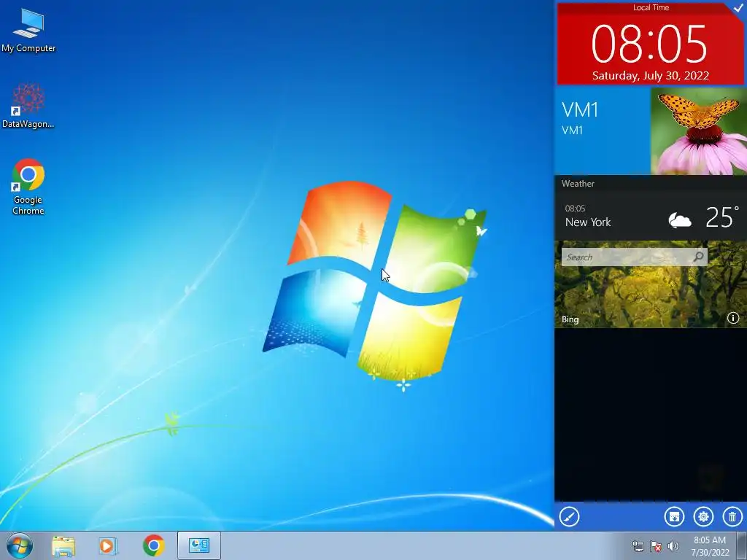Open the Action Center flag icon

pos(656,546)
